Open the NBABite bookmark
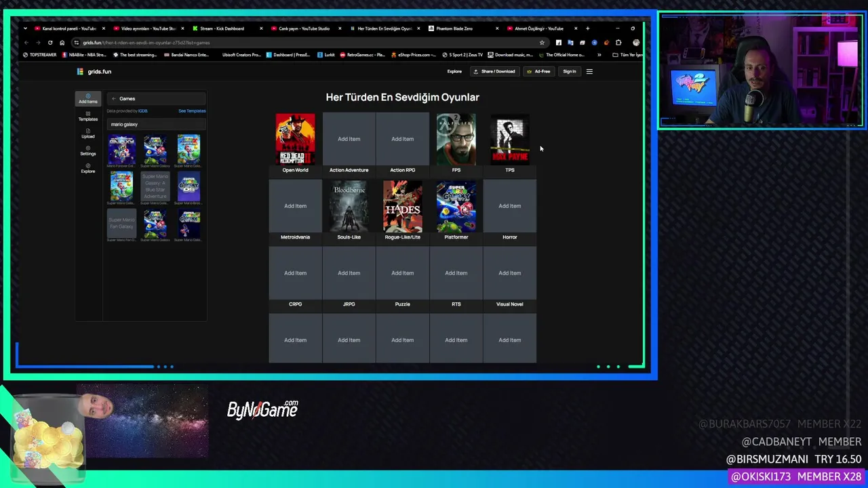Image resolution: width=868 pixels, height=488 pixels. pyautogui.click(x=84, y=55)
